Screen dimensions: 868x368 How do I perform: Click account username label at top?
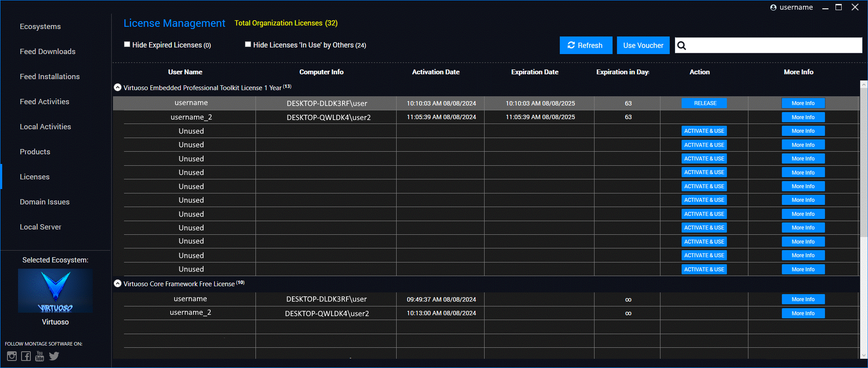pyautogui.click(x=796, y=7)
